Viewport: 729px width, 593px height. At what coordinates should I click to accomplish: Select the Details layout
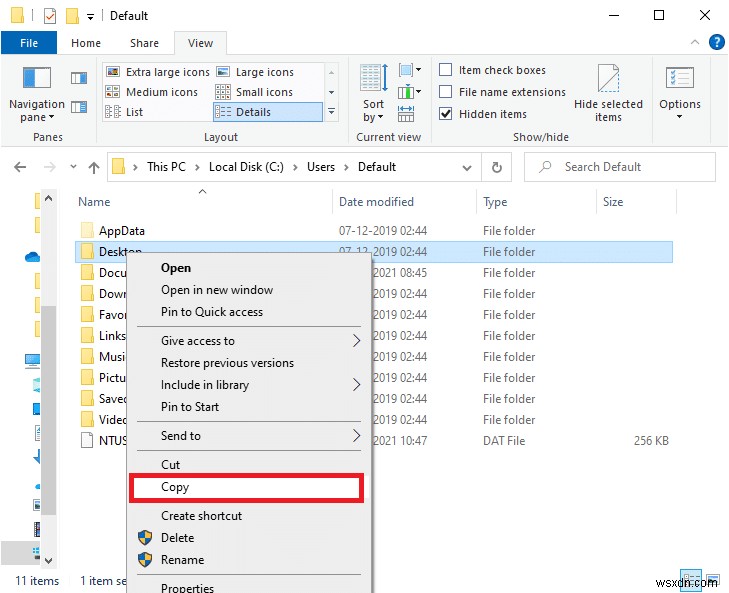[268, 112]
